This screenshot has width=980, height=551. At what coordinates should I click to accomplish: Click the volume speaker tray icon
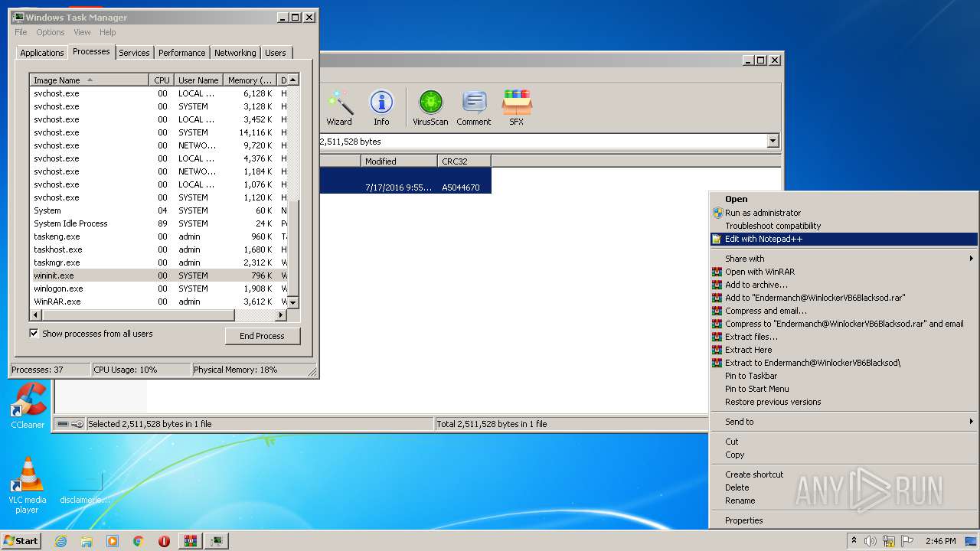click(871, 541)
